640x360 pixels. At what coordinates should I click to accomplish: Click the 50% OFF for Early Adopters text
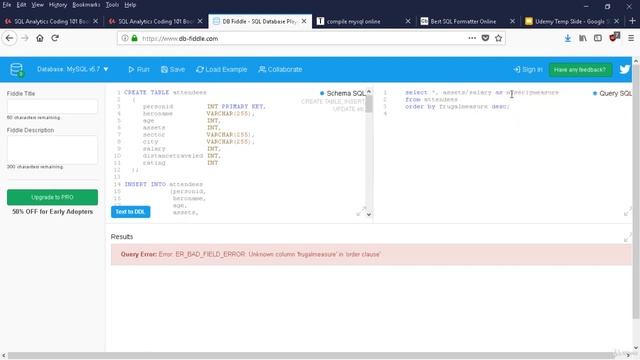[52, 211]
